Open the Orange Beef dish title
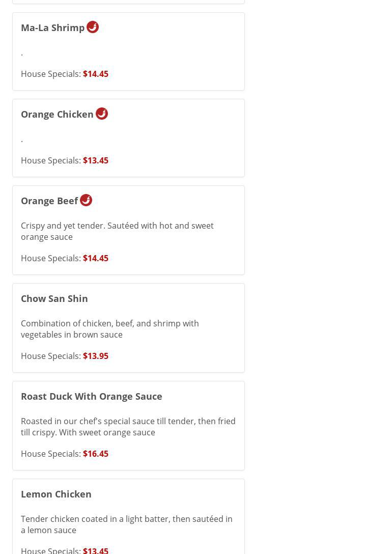Image resolution: width=392 pixels, height=554 pixels. pos(49,201)
